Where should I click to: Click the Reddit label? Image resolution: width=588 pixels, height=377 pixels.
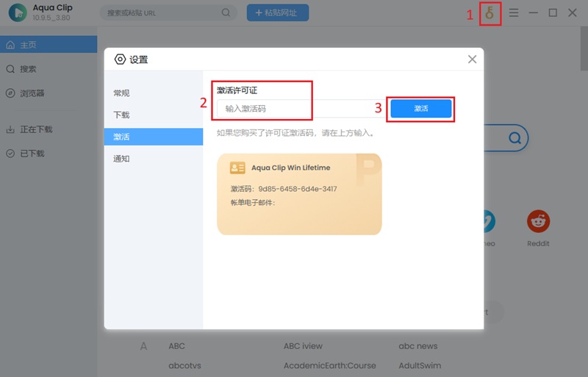click(x=538, y=243)
